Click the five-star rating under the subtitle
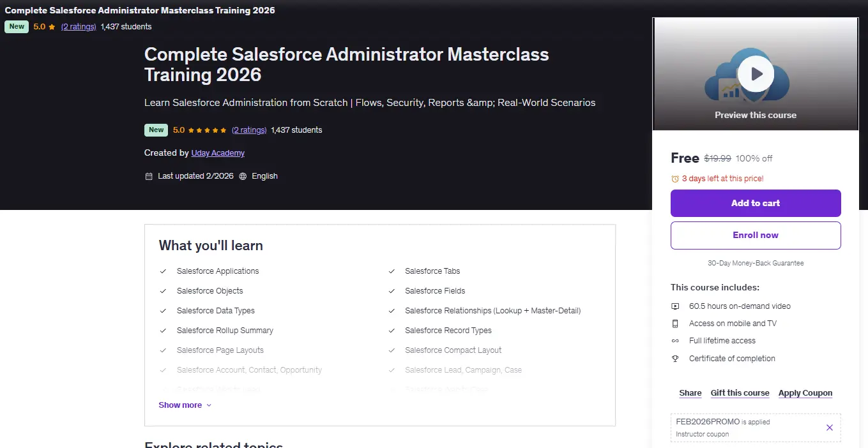 coord(207,130)
